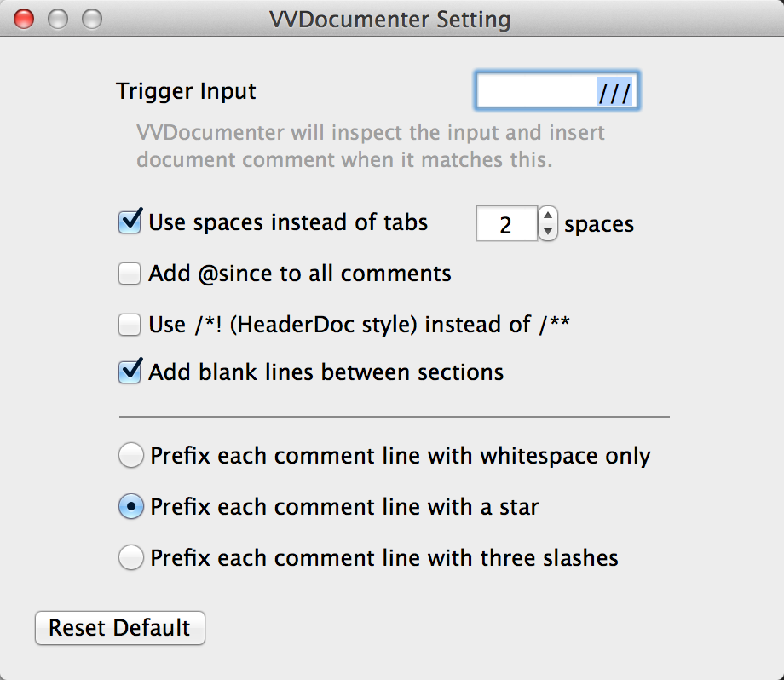Viewport: 784px width, 680px height.
Task: Click the VVDocumenter Setting title bar
Action: [x=390, y=19]
